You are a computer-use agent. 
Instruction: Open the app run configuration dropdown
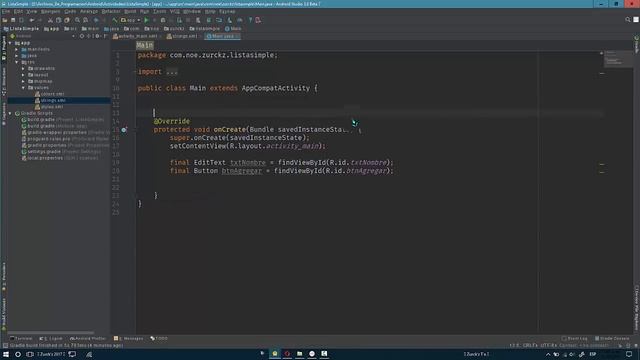(x=131, y=20)
